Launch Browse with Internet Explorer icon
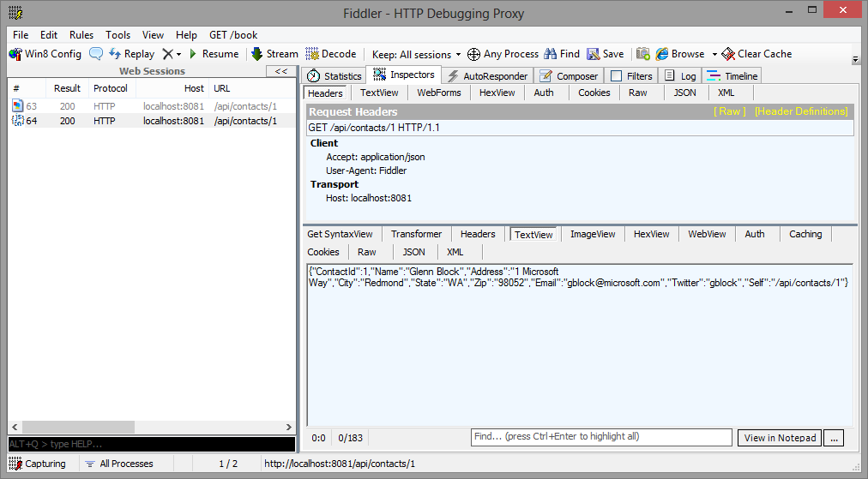This screenshot has height=479, width=868. (662, 54)
